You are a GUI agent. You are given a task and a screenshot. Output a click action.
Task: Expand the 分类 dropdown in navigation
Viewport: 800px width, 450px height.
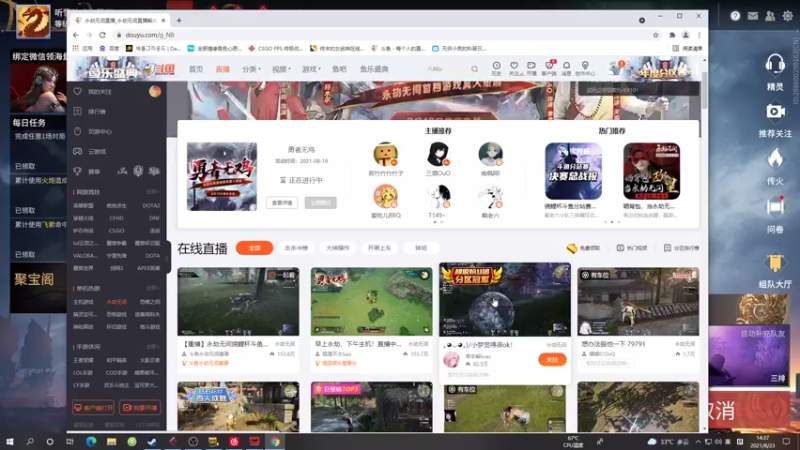(251, 69)
